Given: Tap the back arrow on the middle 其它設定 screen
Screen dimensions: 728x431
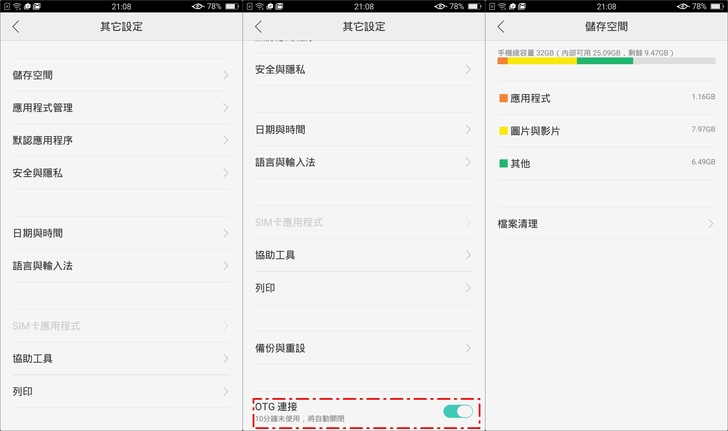Looking at the screenshot, I should 259,26.
